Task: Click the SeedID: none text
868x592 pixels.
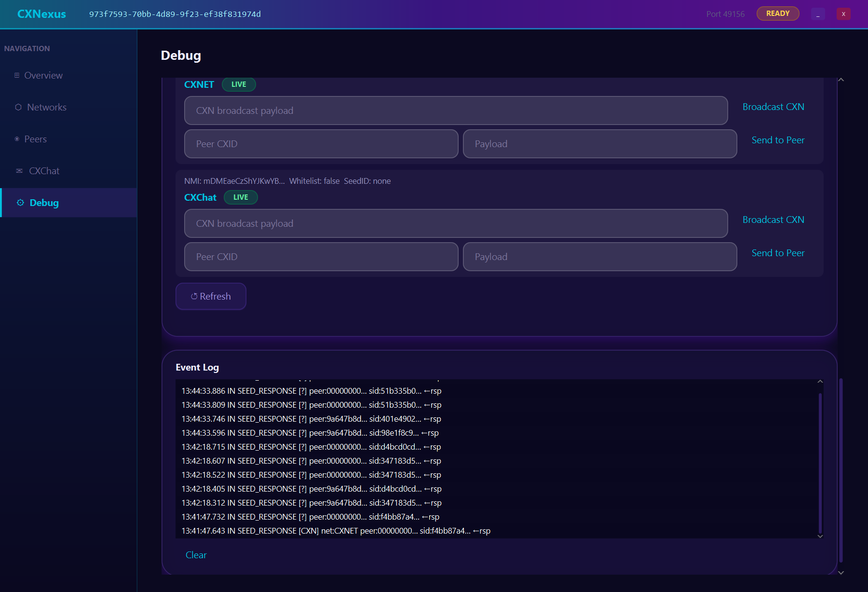Action: pos(367,181)
